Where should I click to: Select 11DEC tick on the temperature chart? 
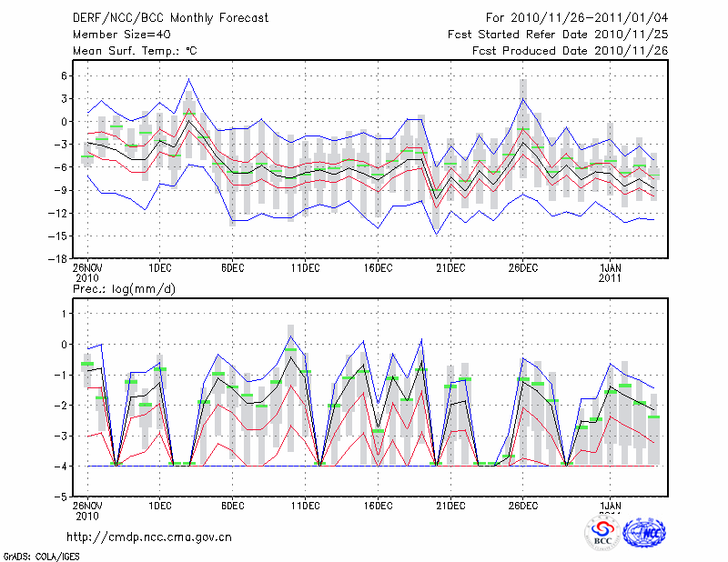[305, 267]
